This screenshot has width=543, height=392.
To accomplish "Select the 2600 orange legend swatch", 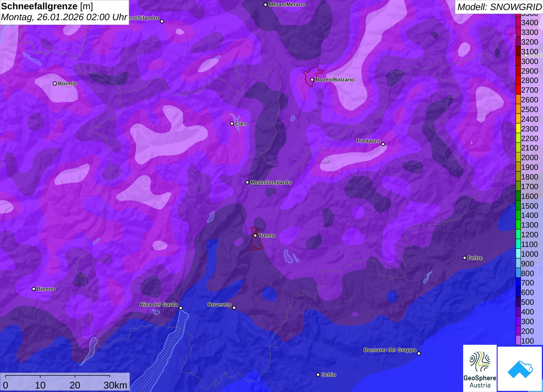I will pos(518,100).
